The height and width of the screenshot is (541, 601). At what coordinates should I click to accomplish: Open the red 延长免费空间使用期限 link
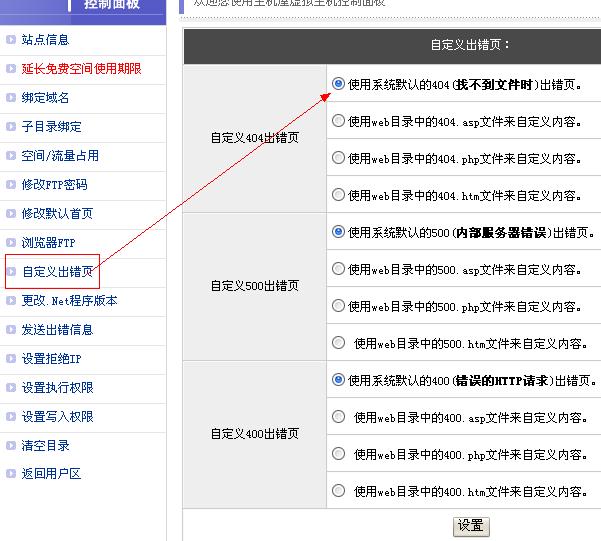point(81,69)
